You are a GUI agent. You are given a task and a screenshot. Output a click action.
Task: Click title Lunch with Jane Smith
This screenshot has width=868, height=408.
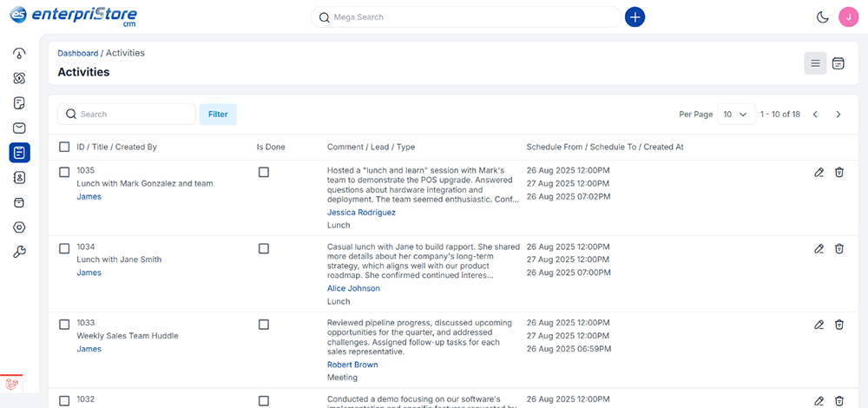tap(119, 260)
